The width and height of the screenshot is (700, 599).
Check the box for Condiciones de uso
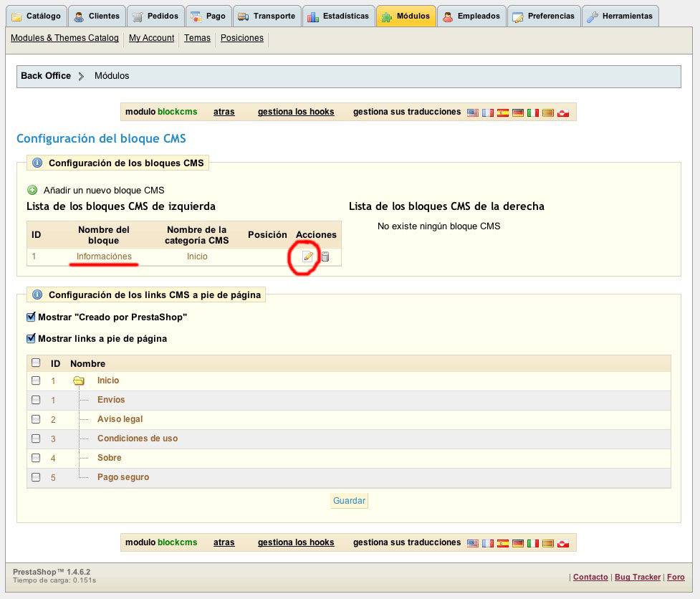click(x=36, y=439)
